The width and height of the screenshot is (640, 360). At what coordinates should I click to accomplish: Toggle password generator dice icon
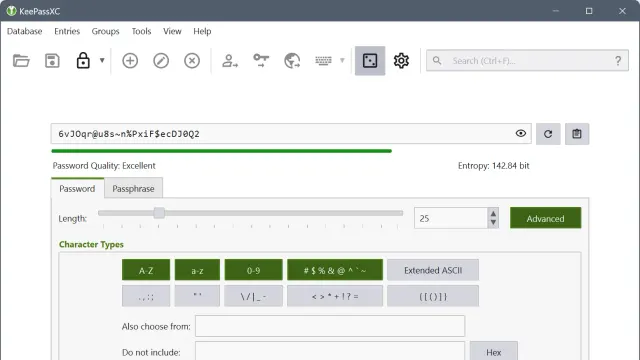370,61
